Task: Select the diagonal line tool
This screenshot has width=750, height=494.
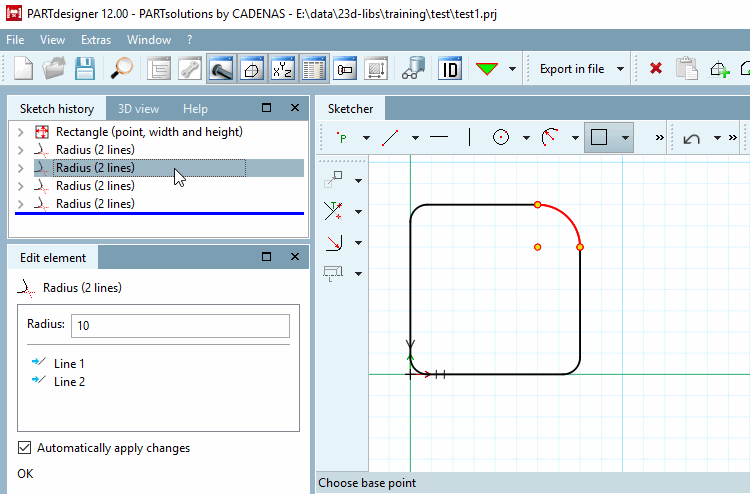Action: click(391, 137)
